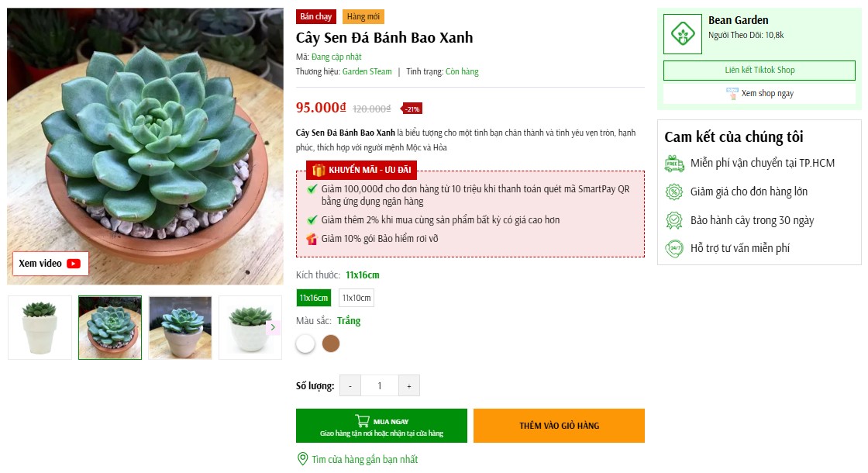The width and height of the screenshot is (868, 473).
Task: Click the plant warranty badge icon
Action: point(674,220)
